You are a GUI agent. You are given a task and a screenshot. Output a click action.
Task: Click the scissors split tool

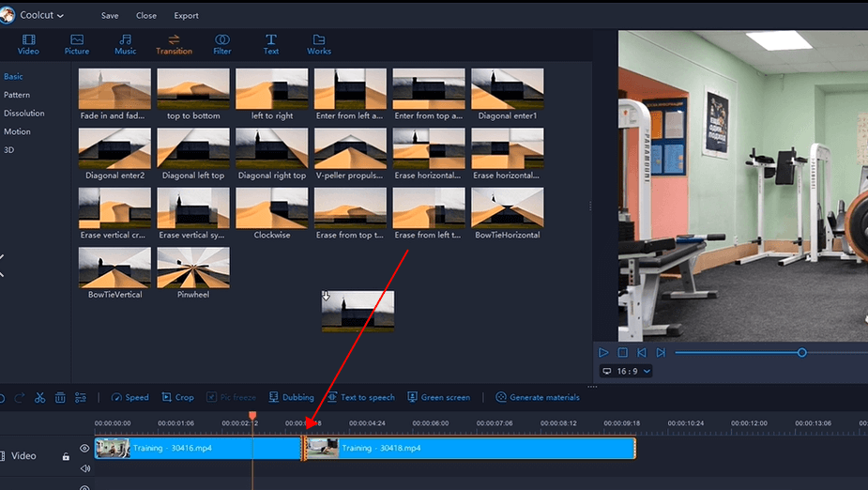click(39, 397)
